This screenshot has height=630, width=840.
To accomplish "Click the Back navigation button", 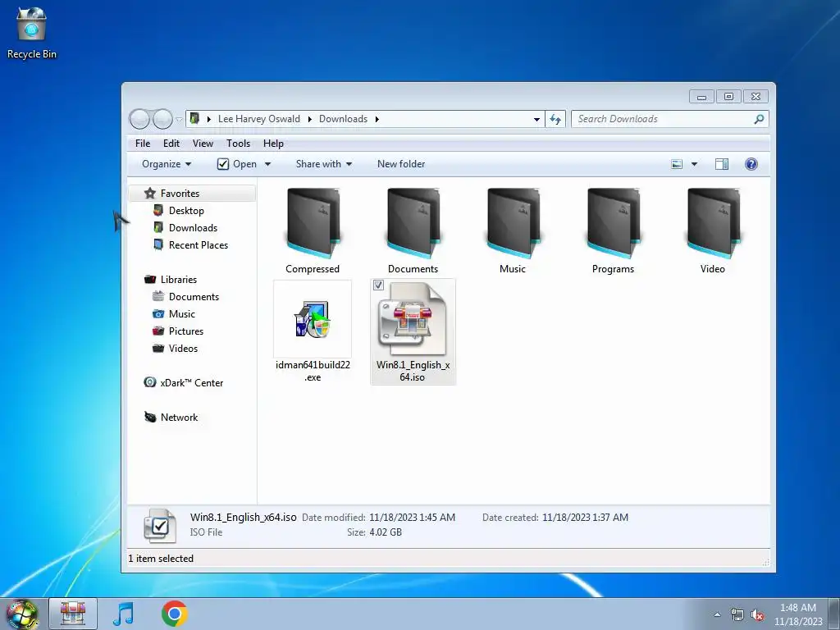I will (139, 119).
